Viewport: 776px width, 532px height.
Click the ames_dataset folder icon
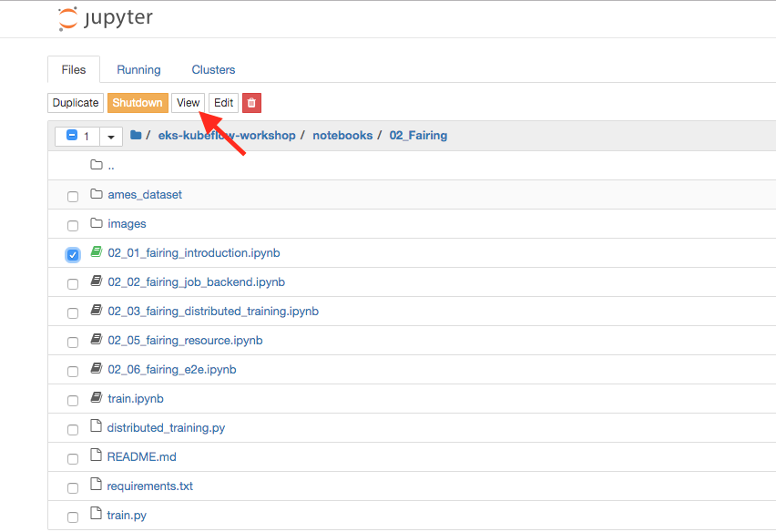coord(97,195)
